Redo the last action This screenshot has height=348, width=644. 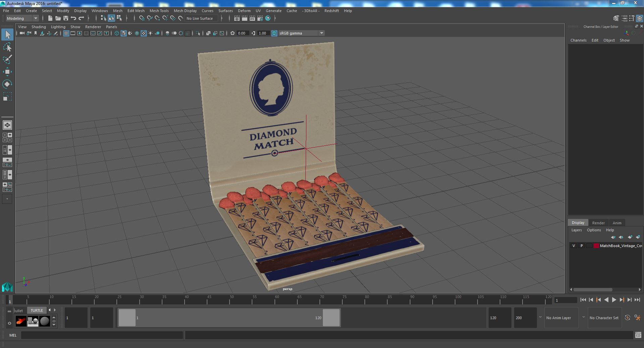coord(81,18)
